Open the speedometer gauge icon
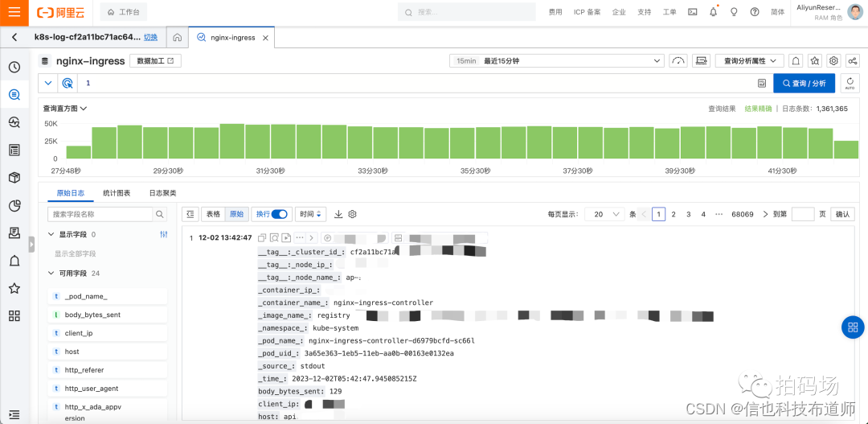The image size is (868, 424). click(678, 61)
